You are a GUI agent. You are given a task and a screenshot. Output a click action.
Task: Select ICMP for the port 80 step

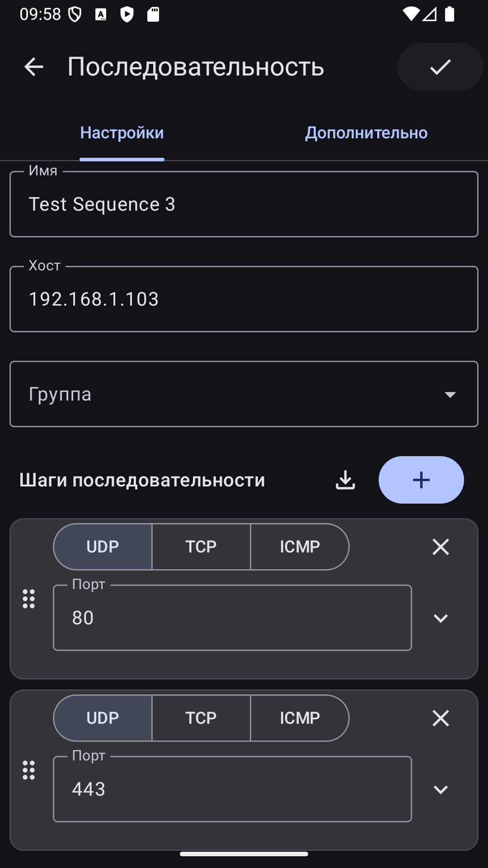(300, 547)
